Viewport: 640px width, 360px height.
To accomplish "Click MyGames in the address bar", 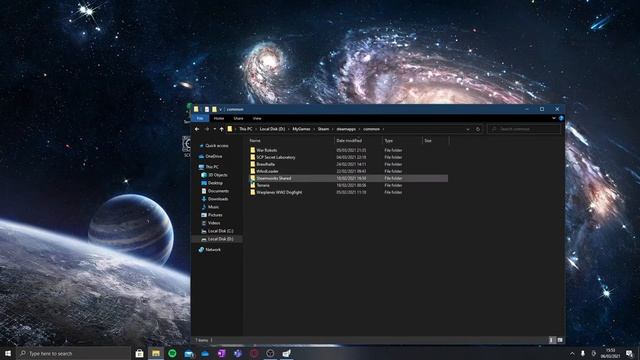I will click(301, 129).
